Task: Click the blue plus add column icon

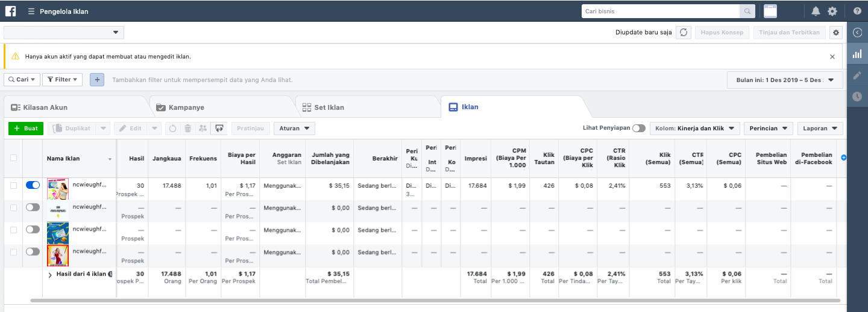Action: (x=843, y=158)
